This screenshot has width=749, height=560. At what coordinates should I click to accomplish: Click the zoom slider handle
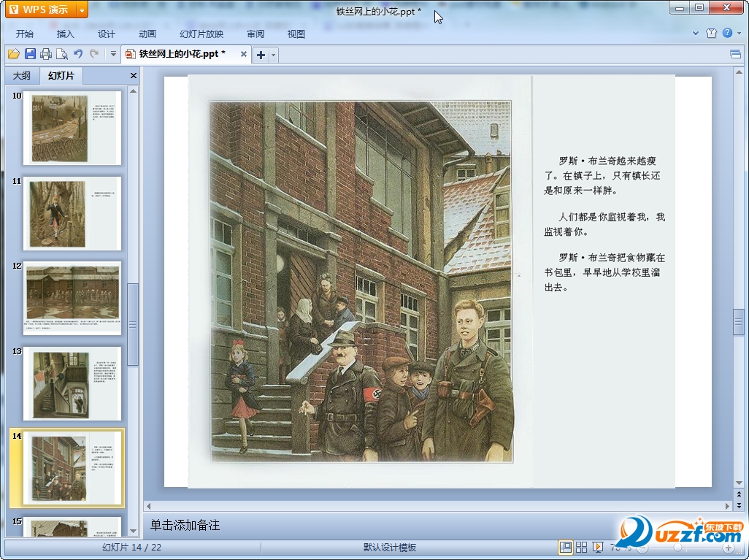[x=677, y=548]
